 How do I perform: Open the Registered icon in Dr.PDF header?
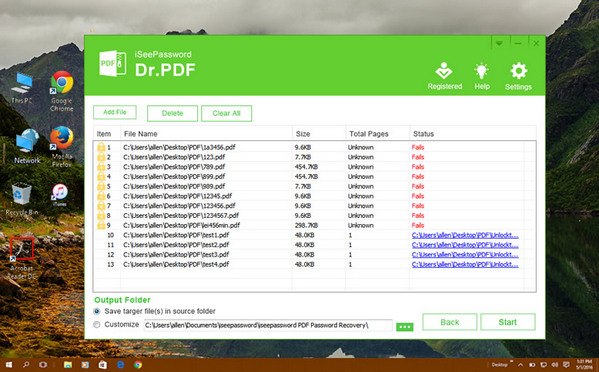(444, 76)
